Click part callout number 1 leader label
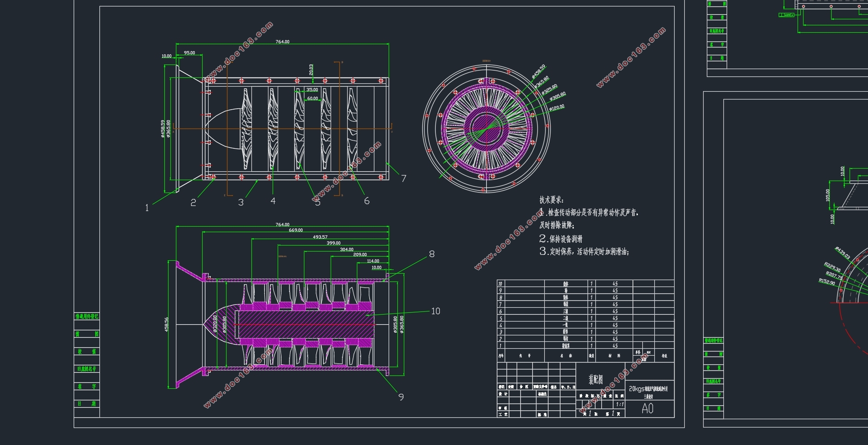 (x=147, y=208)
